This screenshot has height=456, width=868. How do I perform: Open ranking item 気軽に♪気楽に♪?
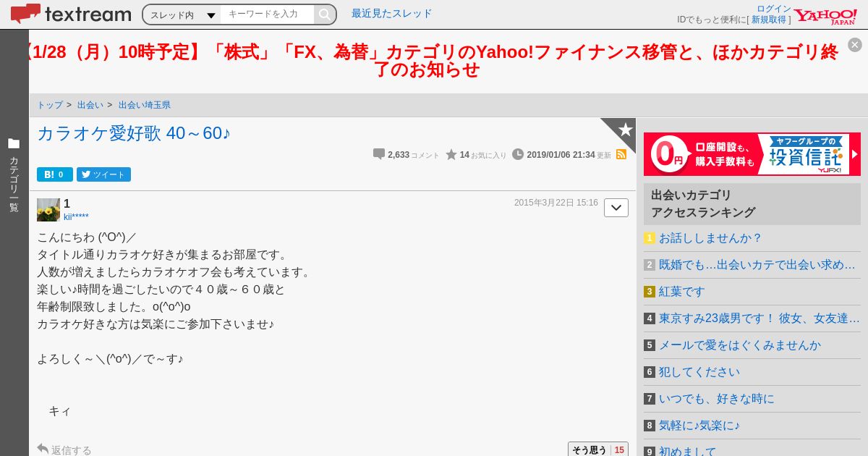(x=699, y=426)
